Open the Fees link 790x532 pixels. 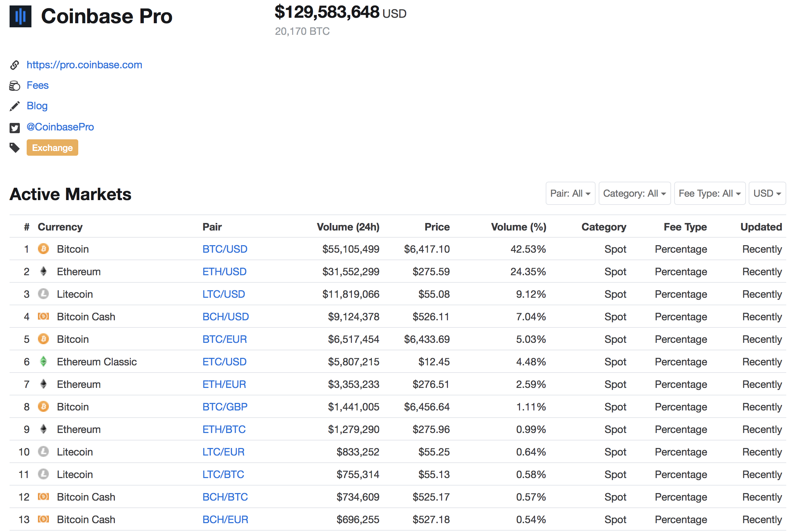coord(38,85)
